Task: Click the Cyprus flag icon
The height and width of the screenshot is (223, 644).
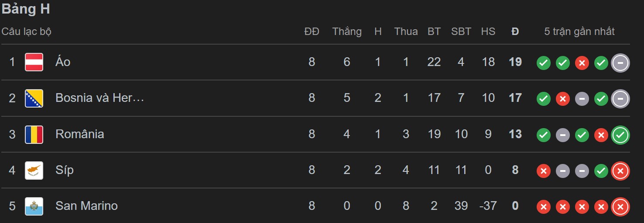Action: point(34,170)
